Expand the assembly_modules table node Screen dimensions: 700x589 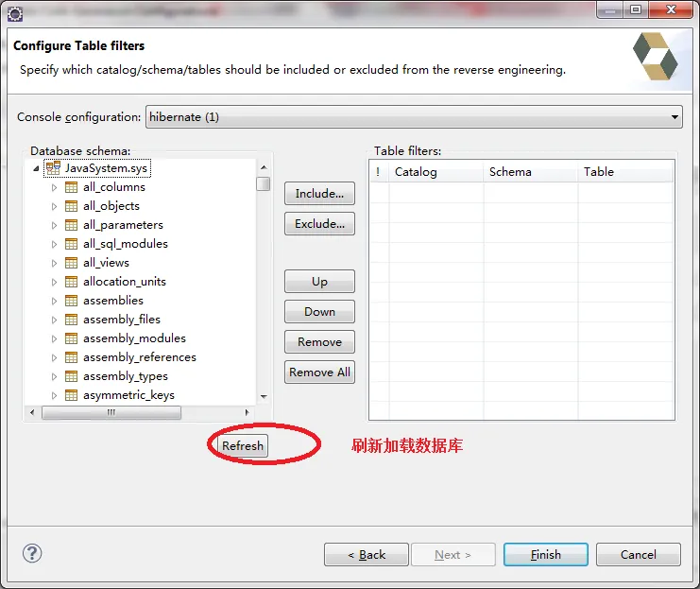(x=54, y=338)
